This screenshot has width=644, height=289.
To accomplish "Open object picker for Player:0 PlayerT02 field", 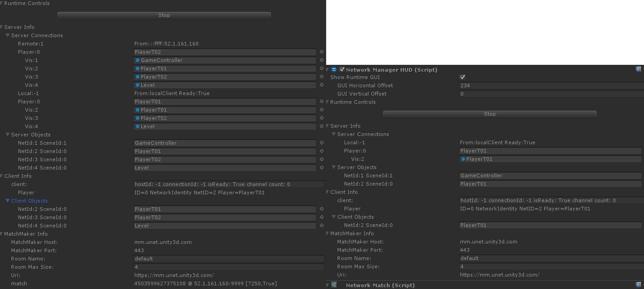I will (322, 52).
